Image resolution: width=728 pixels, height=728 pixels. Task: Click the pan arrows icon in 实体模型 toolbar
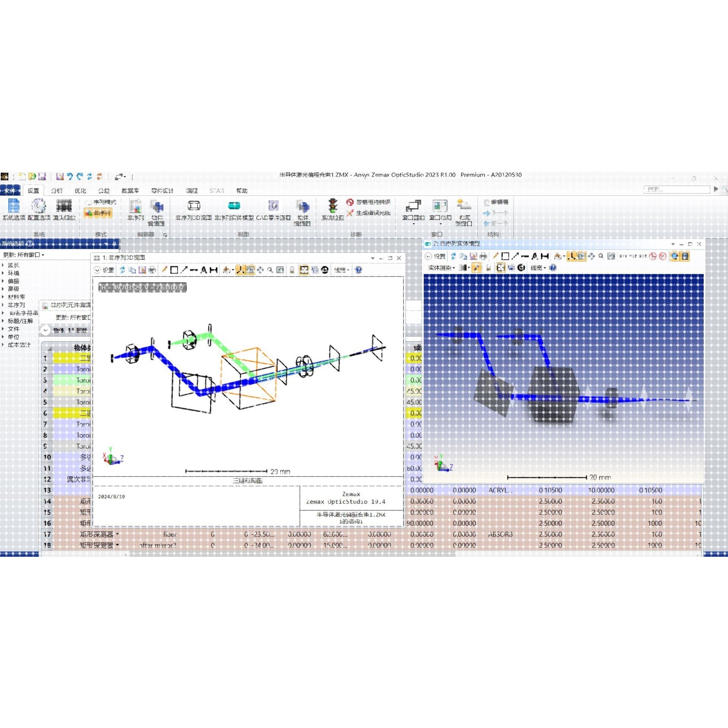[591, 256]
